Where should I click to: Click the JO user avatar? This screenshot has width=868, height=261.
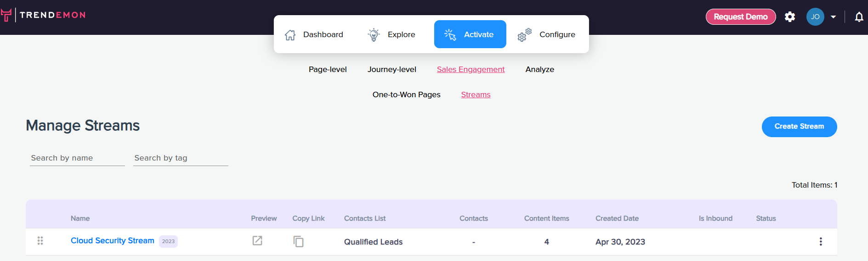pos(815,17)
